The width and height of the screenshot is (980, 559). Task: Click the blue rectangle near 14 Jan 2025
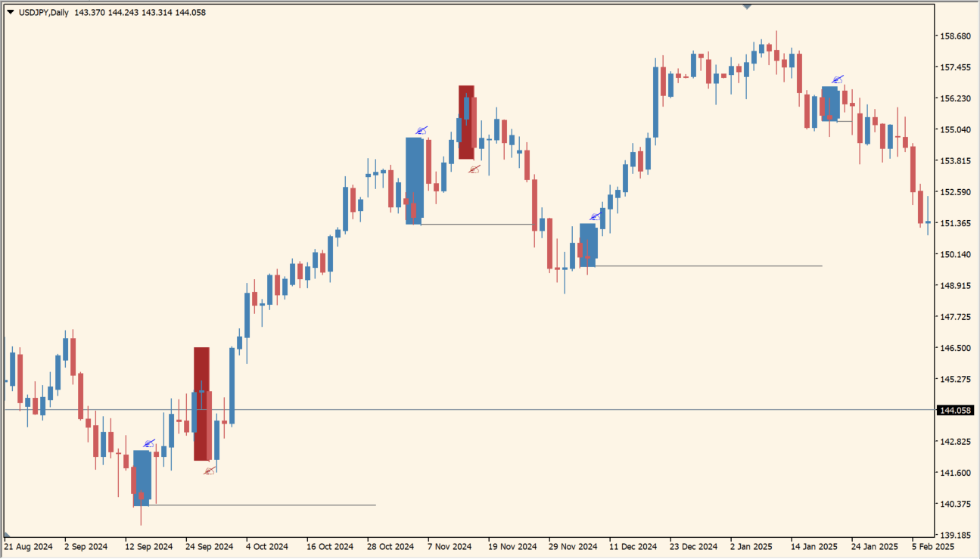click(x=830, y=104)
